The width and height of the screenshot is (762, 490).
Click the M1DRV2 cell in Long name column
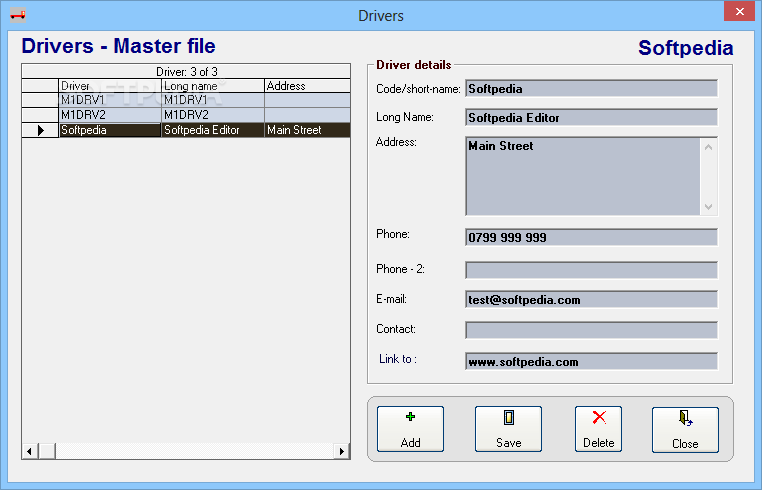[213, 115]
